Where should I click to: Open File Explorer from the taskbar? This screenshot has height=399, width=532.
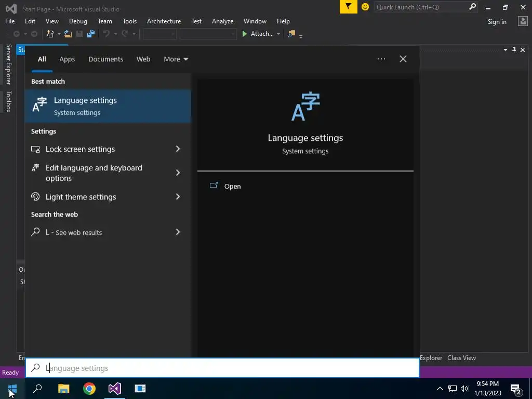(x=63, y=389)
